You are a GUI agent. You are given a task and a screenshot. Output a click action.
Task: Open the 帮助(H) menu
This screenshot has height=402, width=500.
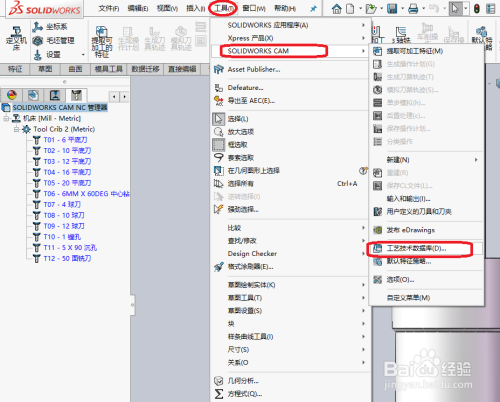coord(285,8)
